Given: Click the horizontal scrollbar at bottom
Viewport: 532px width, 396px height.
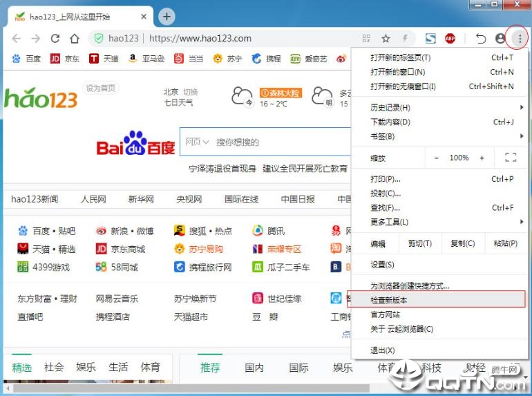Looking at the screenshot, I should [x=191, y=388].
